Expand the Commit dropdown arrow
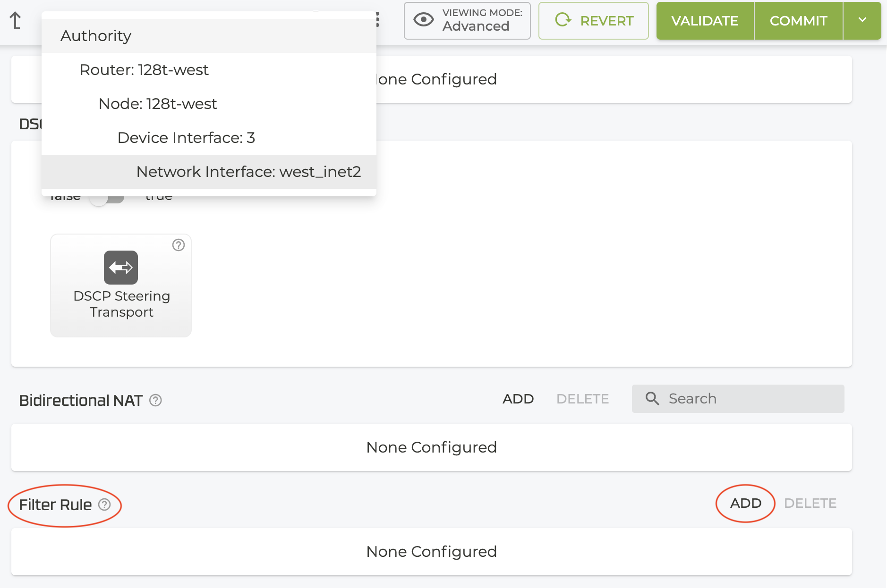The height and width of the screenshot is (588, 887). click(x=862, y=20)
